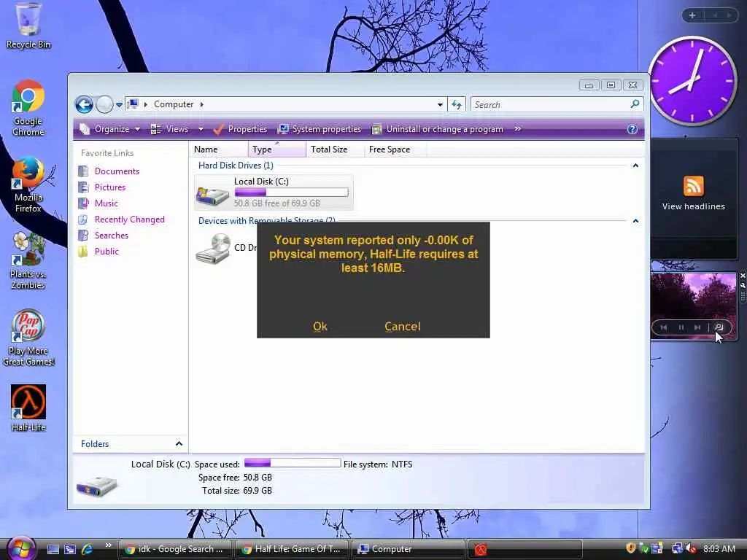Open System properties from toolbar

320,129
